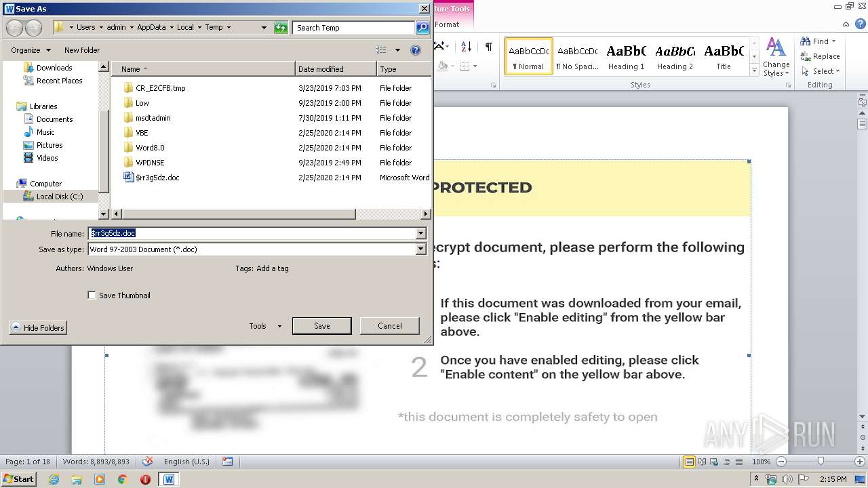Click the proofing errors icon in status bar
868x488 pixels.
click(x=147, y=462)
